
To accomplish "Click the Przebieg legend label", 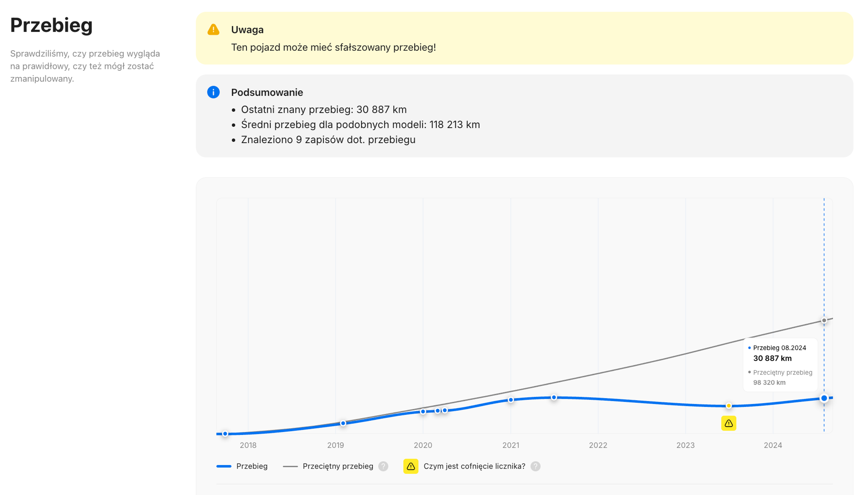I will click(x=252, y=466).
